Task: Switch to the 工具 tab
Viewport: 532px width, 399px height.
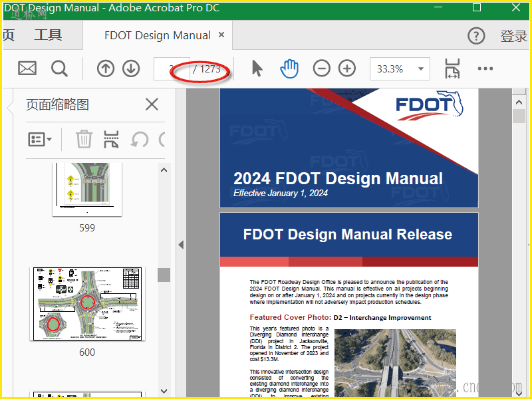Action: [x=48, y=35]
